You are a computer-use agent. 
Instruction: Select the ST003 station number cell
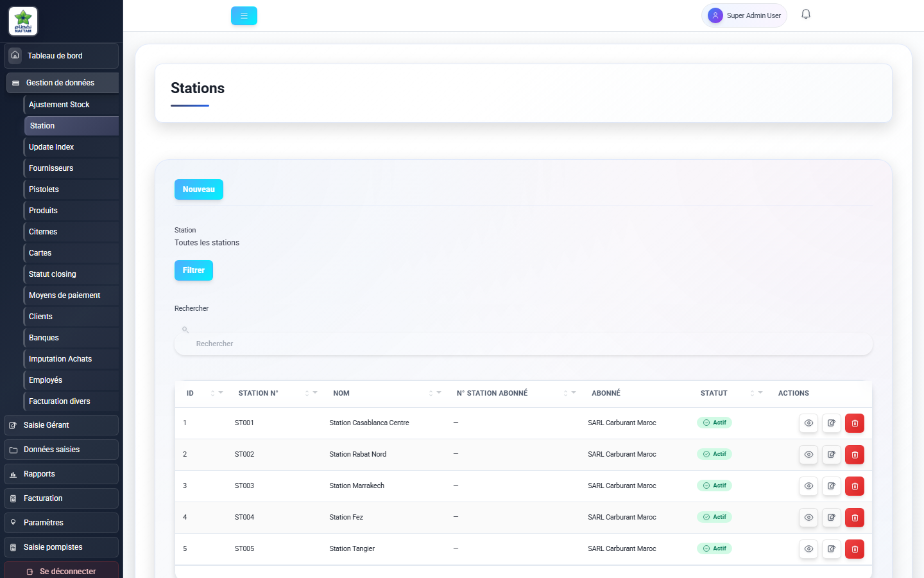[244, 486]
